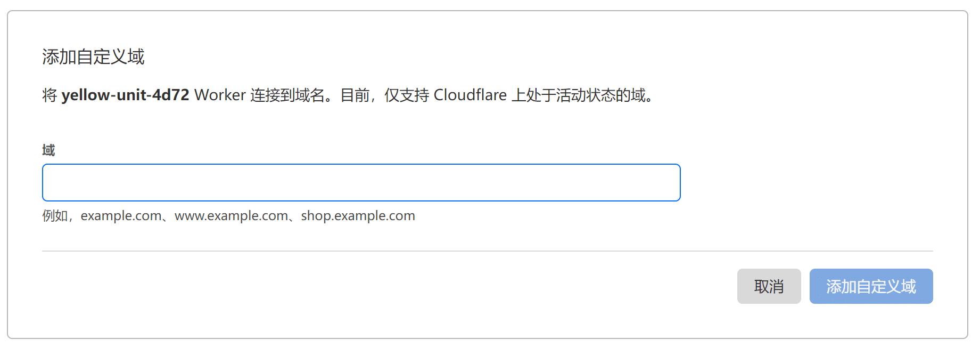Click the 域 field label
This screenshot has height=347, width=980.
coord(48,150)
